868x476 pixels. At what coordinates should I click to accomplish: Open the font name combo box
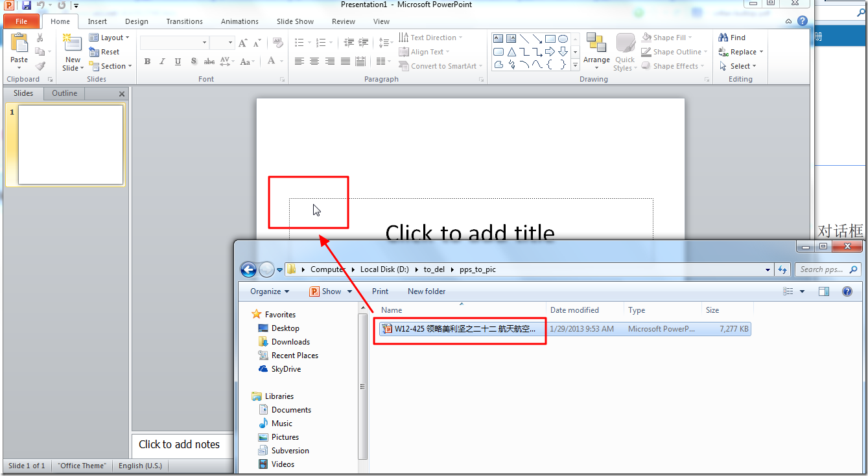click(x=174, y=43)
